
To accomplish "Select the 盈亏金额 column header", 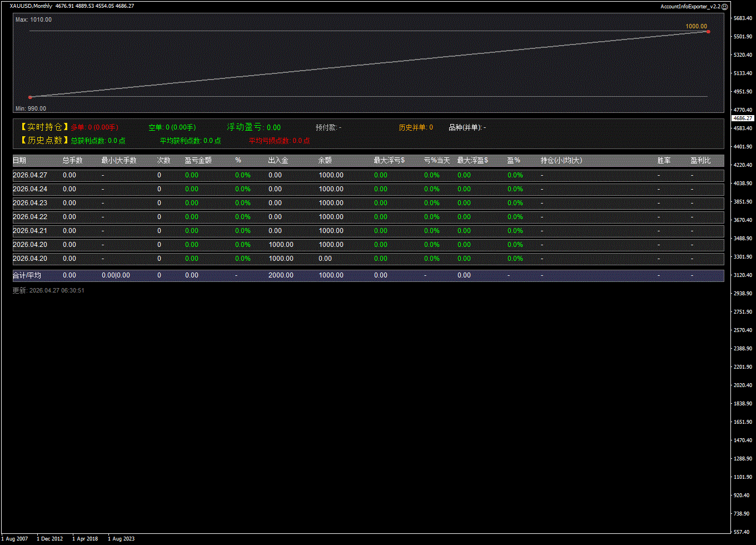I will [x=198, y=161].
